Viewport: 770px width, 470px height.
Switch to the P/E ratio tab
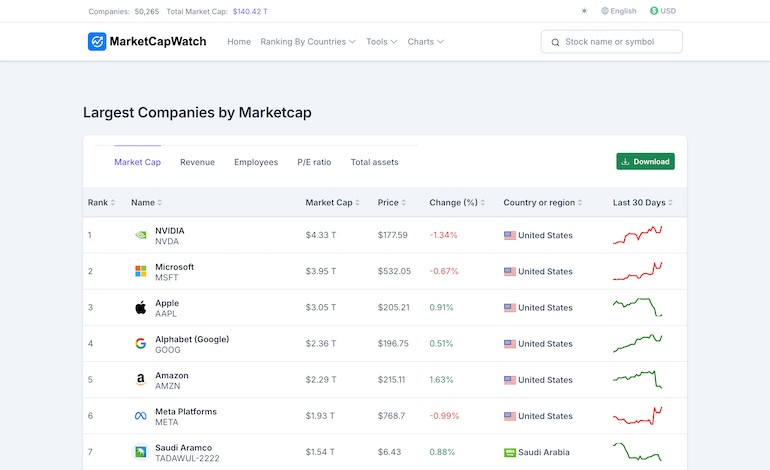(314, 162)
